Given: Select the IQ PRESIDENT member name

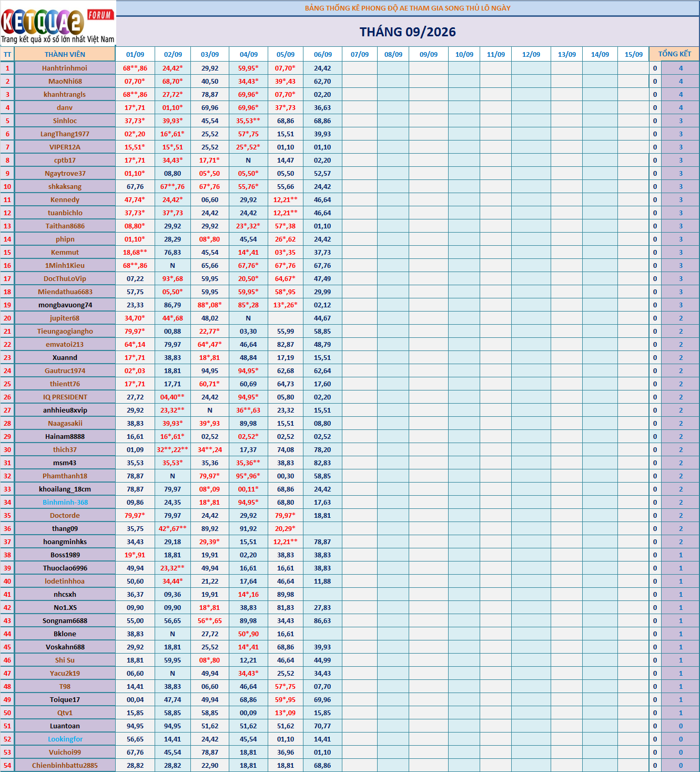Looking at the screenshot, I should pyautogui.click(x=65, y=397).
